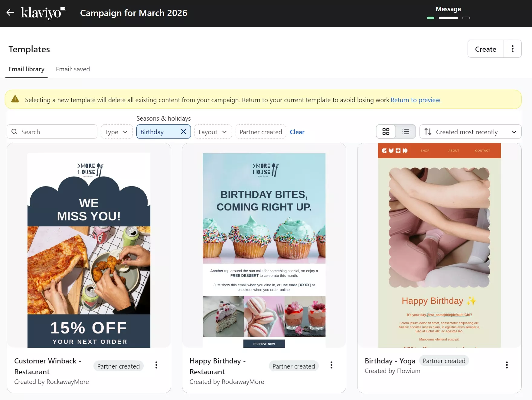Image resolution: width=532 pixels, height=400 pixels.
Task: Switch to list view
Action: pyautogui.click(x=406, y=132)
